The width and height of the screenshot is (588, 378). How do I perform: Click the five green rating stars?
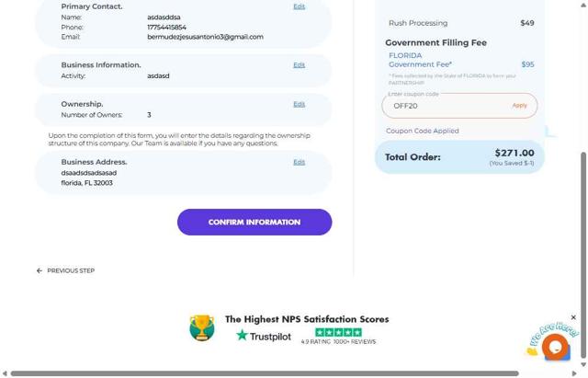tap(338, 332)
